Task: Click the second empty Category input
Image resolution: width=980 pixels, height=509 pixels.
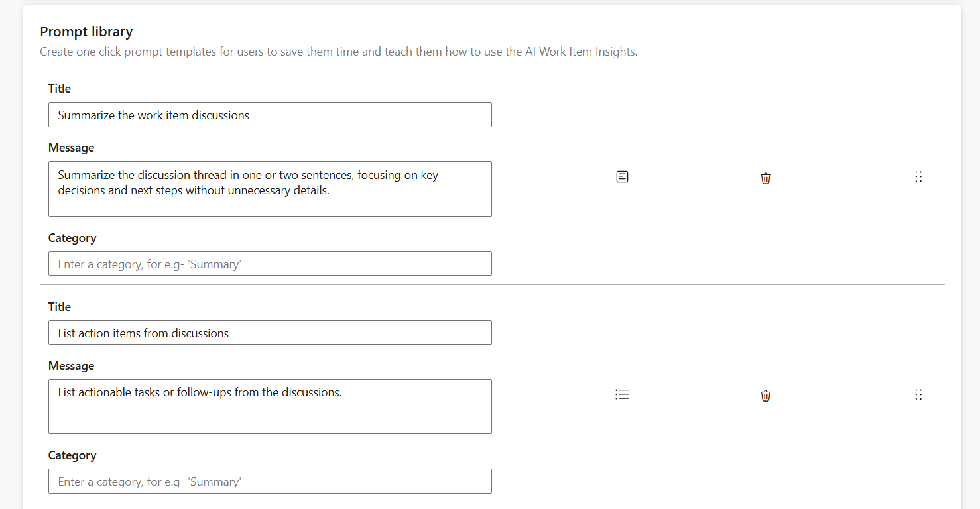Action: pyautogui.click(x=269, y=481)
